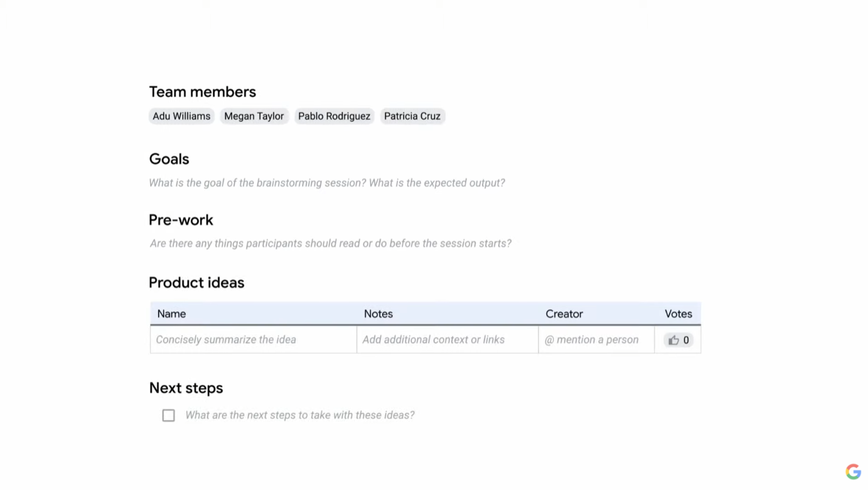This screenshot has width=868, height=490.
Task: Click the Next steps heading
Action: click(x=186, y=388)
